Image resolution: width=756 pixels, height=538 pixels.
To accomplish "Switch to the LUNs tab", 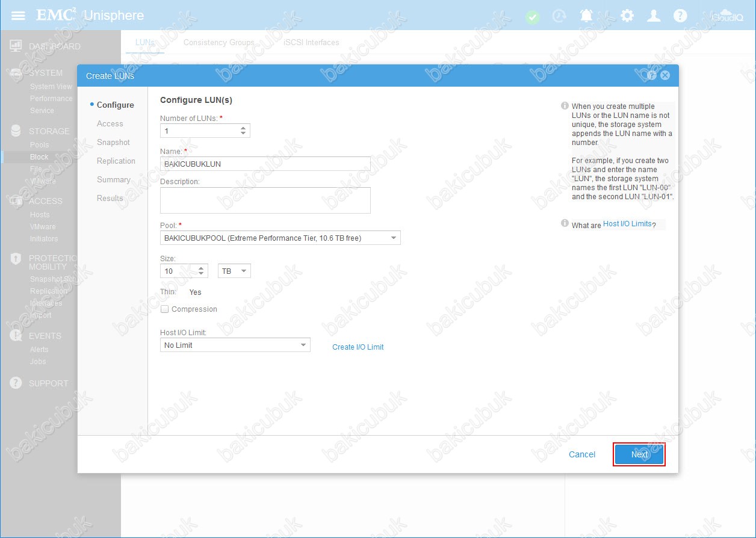I will pyautogui.click(x=145, y=42).
